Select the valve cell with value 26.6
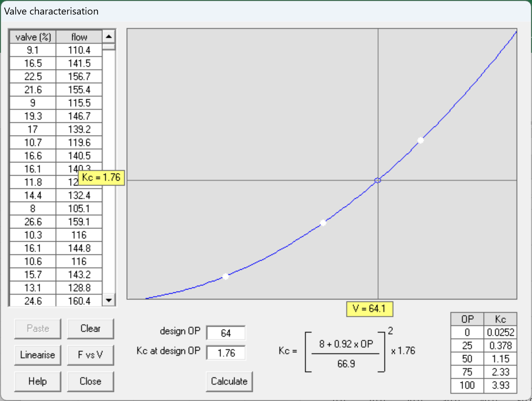 click(x=33, y=222)
